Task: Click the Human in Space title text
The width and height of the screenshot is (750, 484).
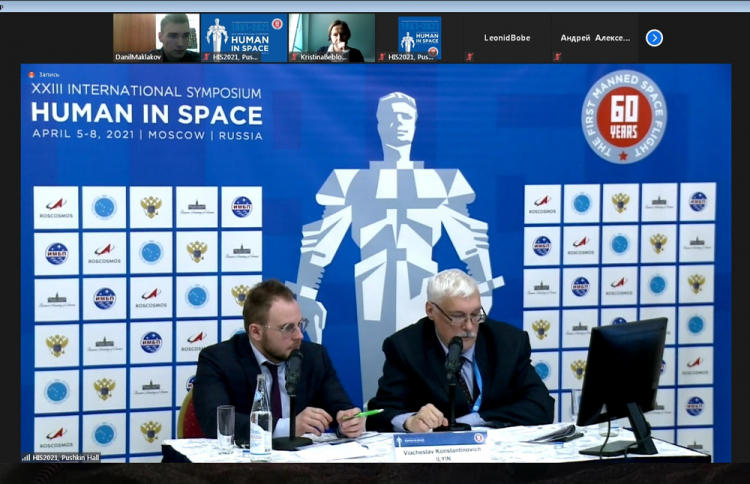Action: click(146, 113)
